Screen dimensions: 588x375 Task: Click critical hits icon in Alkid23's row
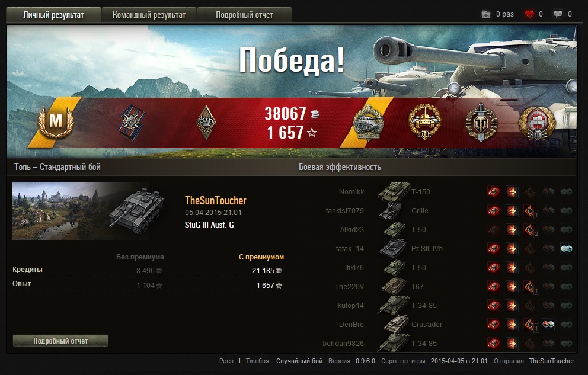(x=530, y=230)
